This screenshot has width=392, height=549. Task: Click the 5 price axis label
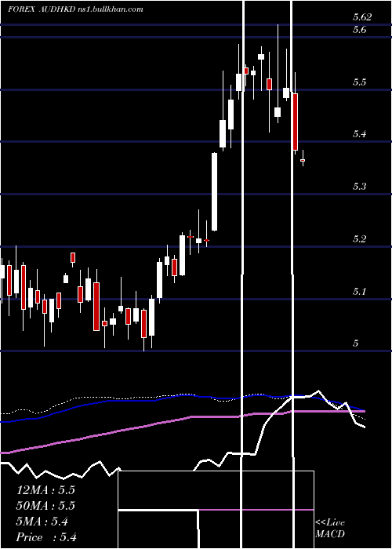click(356, 344)
